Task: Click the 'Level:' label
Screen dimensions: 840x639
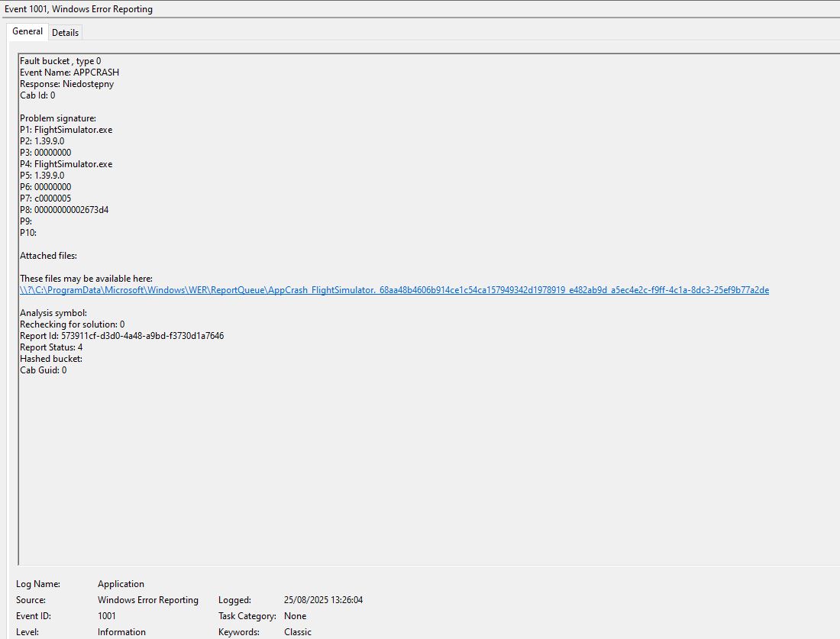Action: click(x=27, y=632)
